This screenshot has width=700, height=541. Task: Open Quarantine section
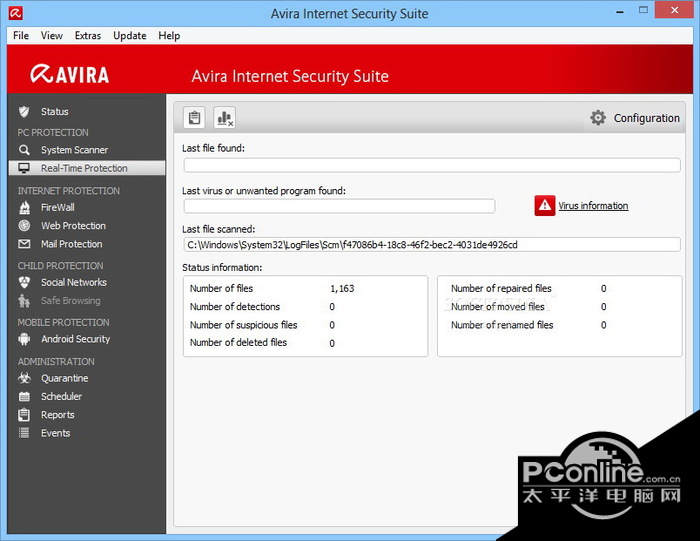pos(65,379)
